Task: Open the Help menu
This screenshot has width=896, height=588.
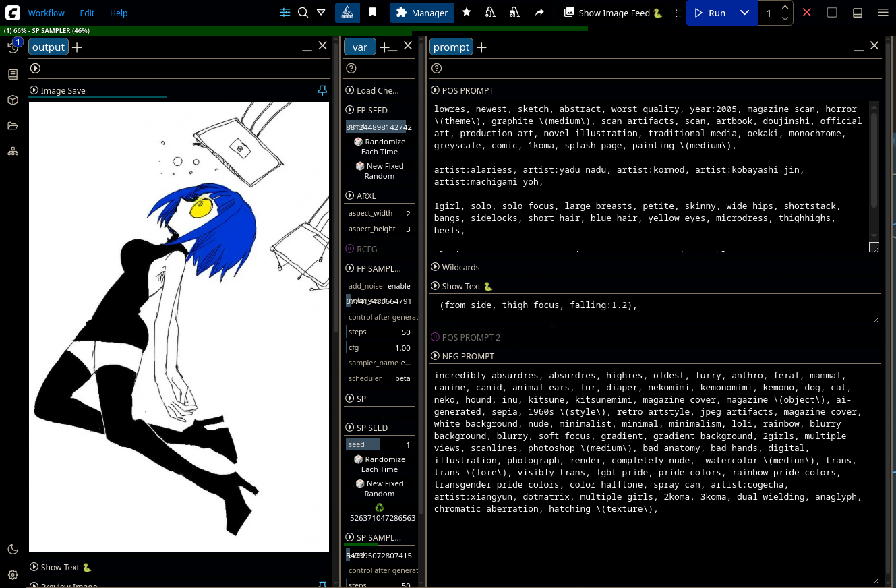Action: pyautogui.click(x=119, y=13)
